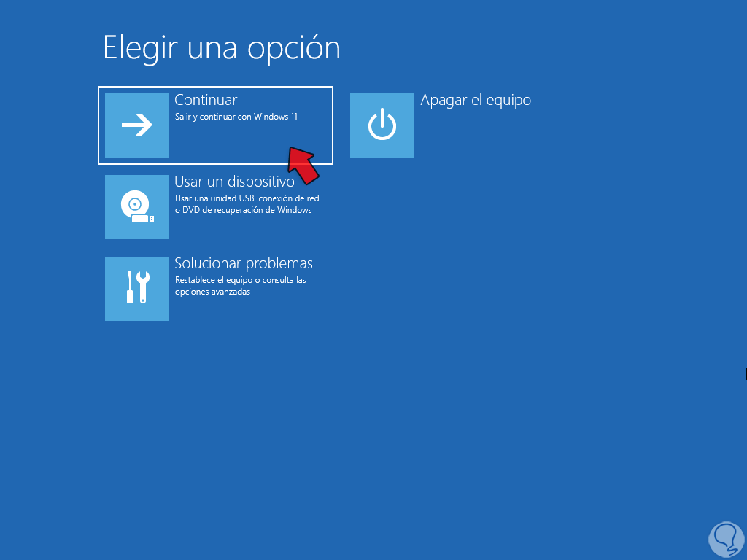Open the screwdriver and wrench tools icon
This screenshot has width=747, height=560.
point(136,289)
